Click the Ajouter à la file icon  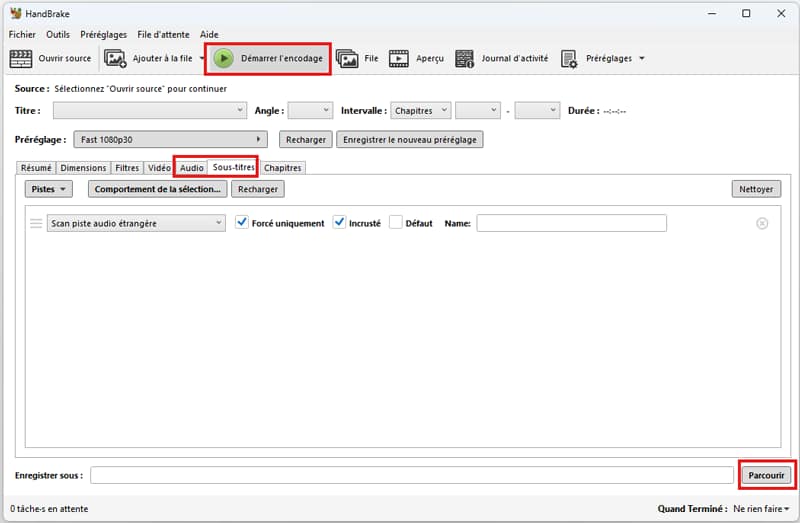pyautogui.click(x=115, y=59)
